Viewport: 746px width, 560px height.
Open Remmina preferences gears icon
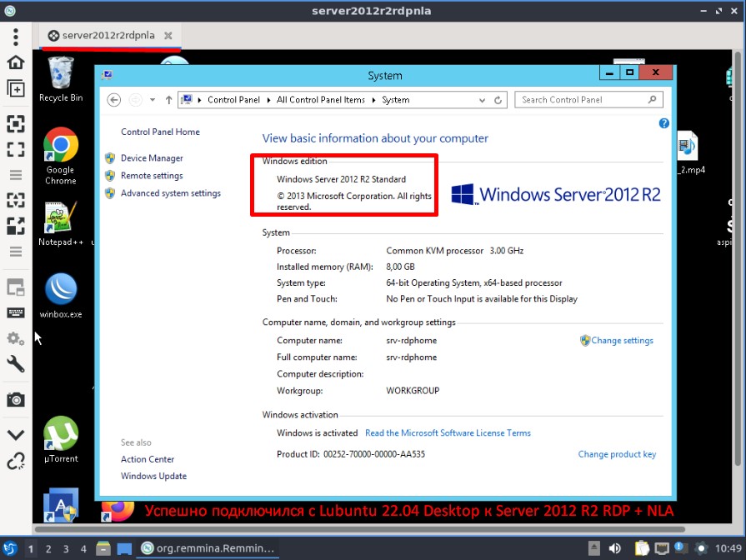(16, 339)
